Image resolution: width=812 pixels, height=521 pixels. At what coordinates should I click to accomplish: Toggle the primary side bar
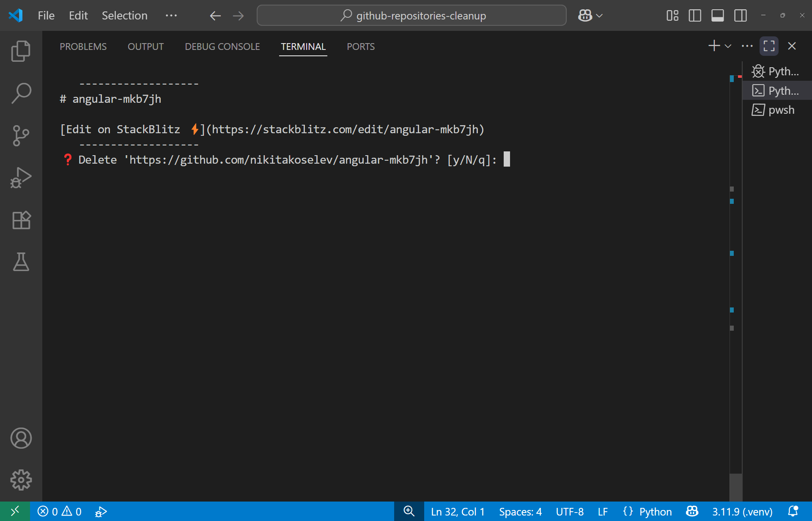(x=695, y=16)
